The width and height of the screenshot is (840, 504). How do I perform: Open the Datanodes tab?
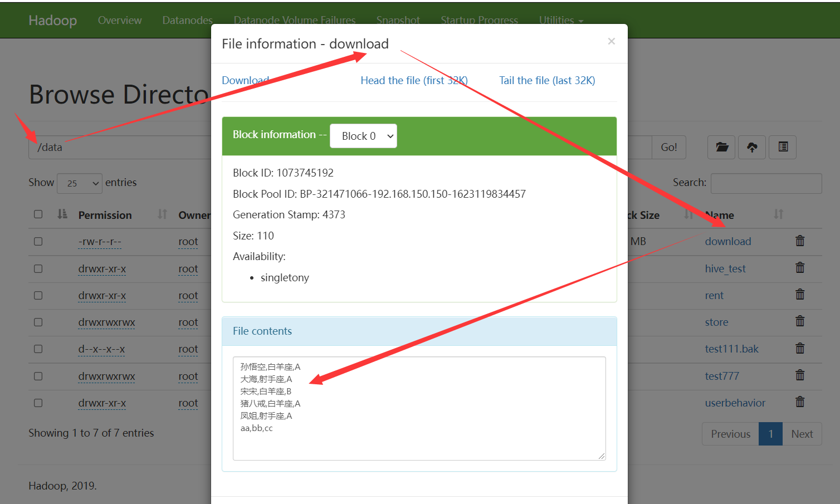187,20
